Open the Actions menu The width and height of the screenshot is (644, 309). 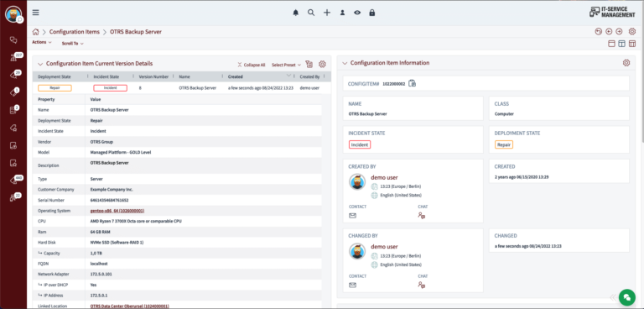pyautogui.click(x=42, y=42)
